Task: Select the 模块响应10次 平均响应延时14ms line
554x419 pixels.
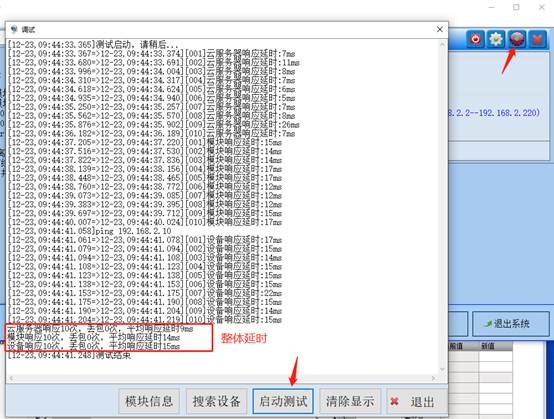Action: (x=94, y=337)
